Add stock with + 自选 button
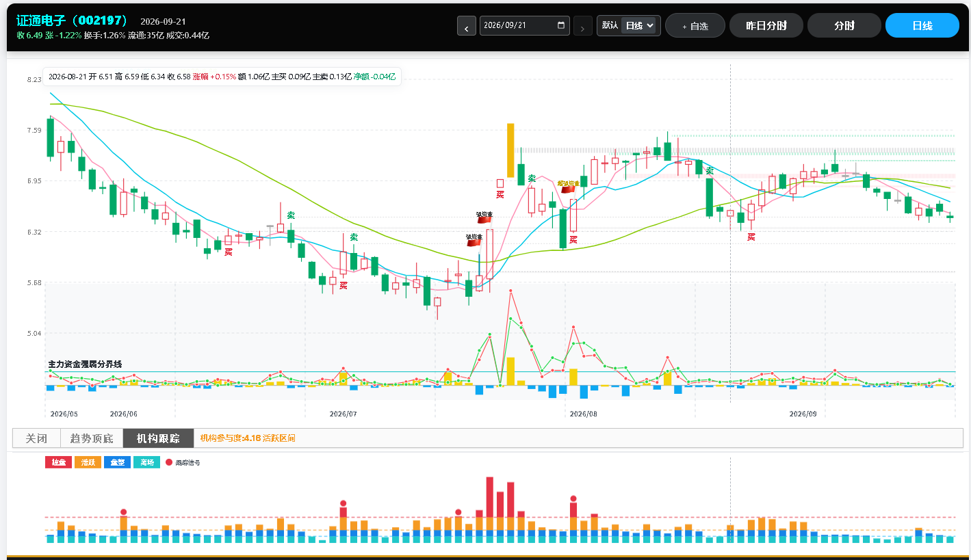 (695, 26)
